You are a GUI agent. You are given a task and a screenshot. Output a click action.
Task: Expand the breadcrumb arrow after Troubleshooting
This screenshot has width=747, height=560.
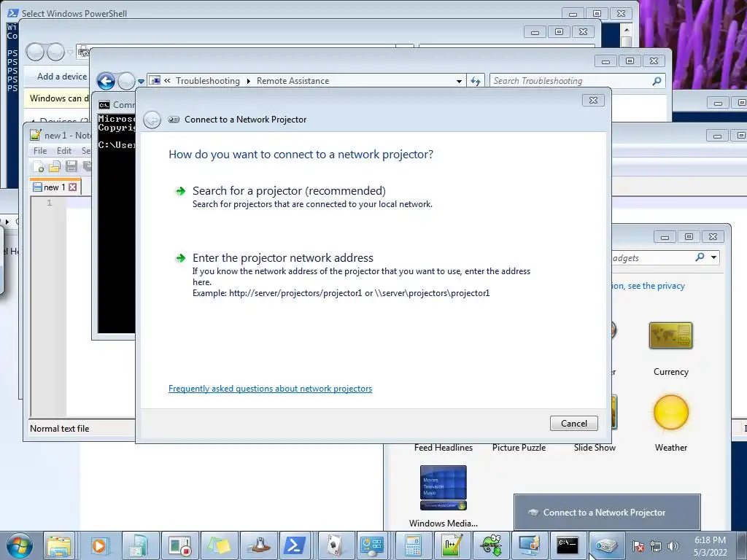[x=248, y=81]
